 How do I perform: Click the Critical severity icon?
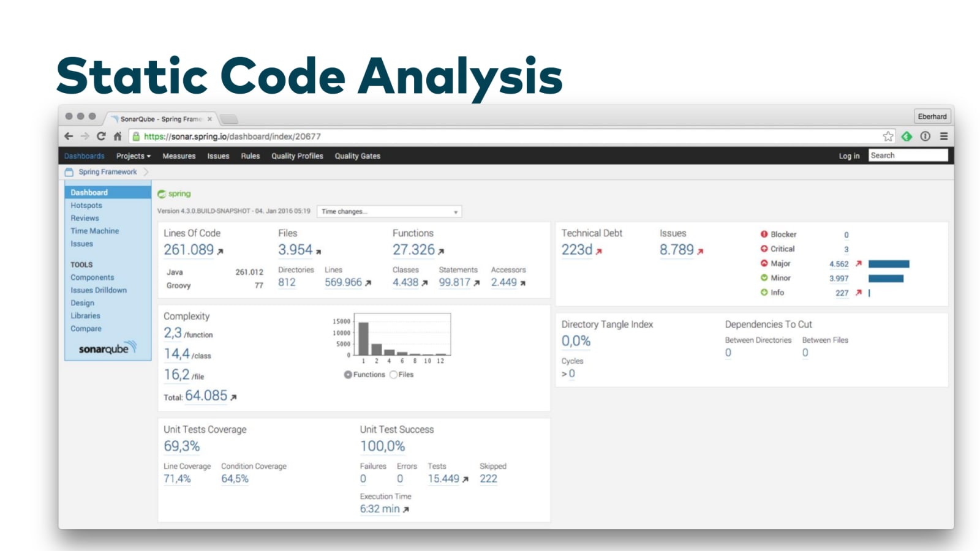[x=764, y=249]
